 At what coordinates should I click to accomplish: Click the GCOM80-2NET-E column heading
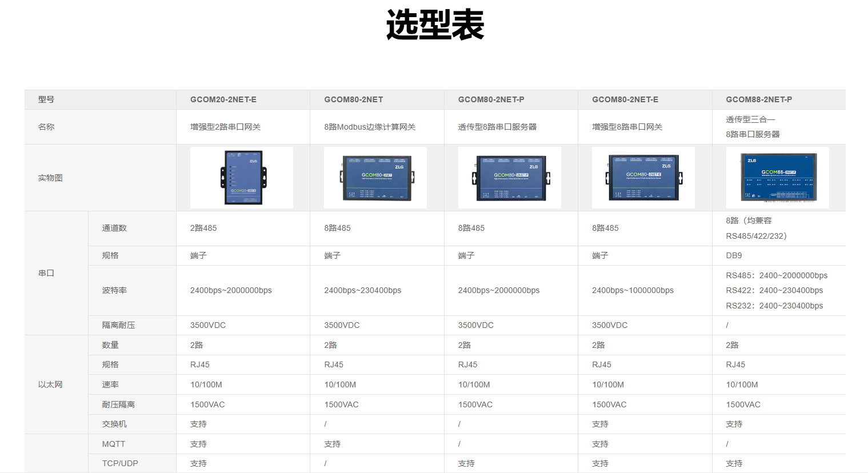pyautogui.click(x=625, y=99)
